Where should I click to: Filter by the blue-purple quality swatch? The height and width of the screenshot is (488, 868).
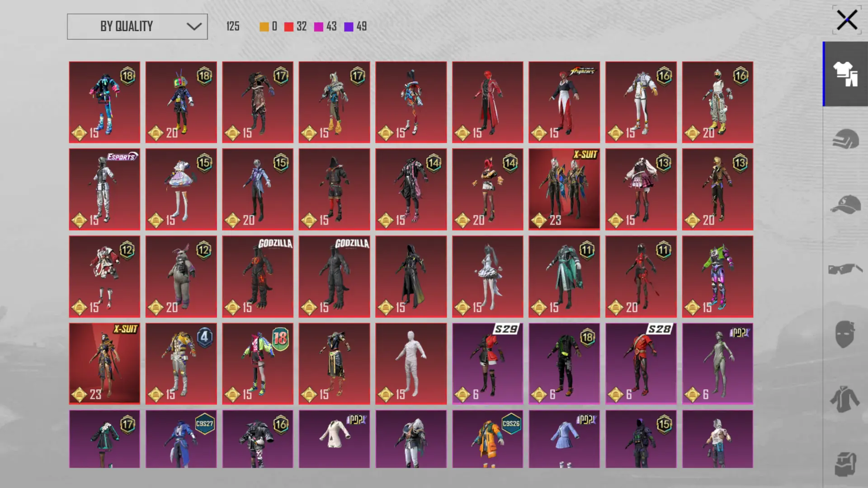click(349, 27)
